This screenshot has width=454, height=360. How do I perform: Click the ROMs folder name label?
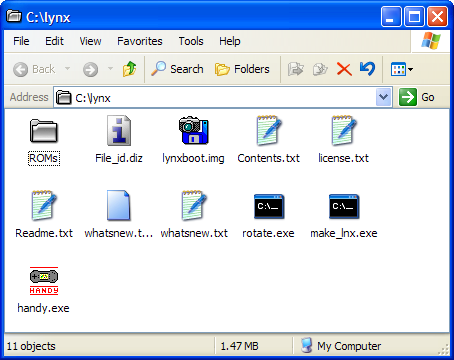(44, 158)
